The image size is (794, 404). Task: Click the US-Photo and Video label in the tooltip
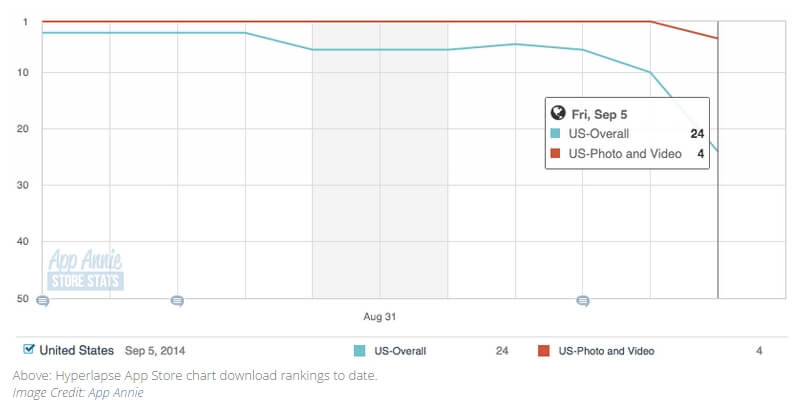coord(624,153)
